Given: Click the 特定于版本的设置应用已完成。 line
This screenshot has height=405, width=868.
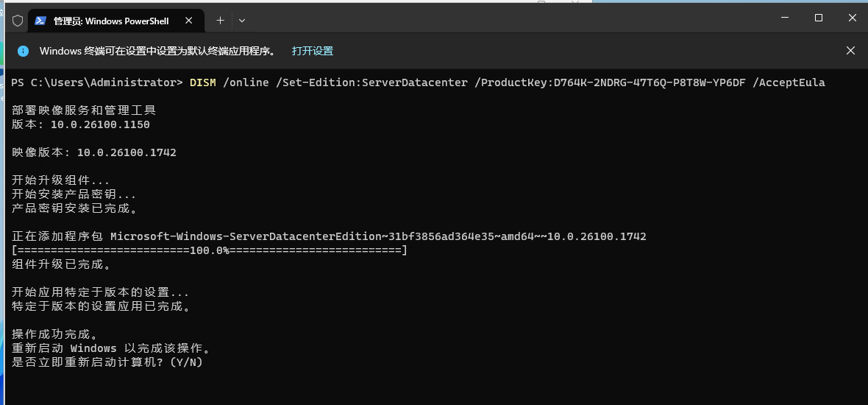Looking at the screenshot, I should [100, 306].
